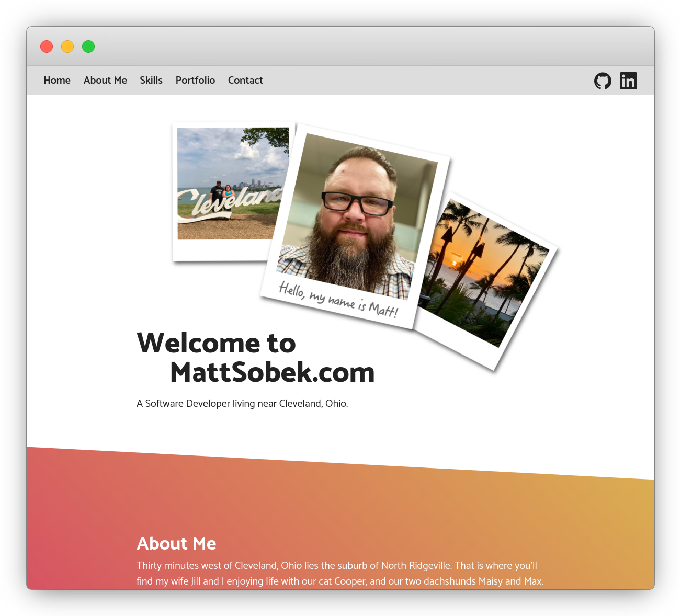Open the GitHub profile icon

603,81
